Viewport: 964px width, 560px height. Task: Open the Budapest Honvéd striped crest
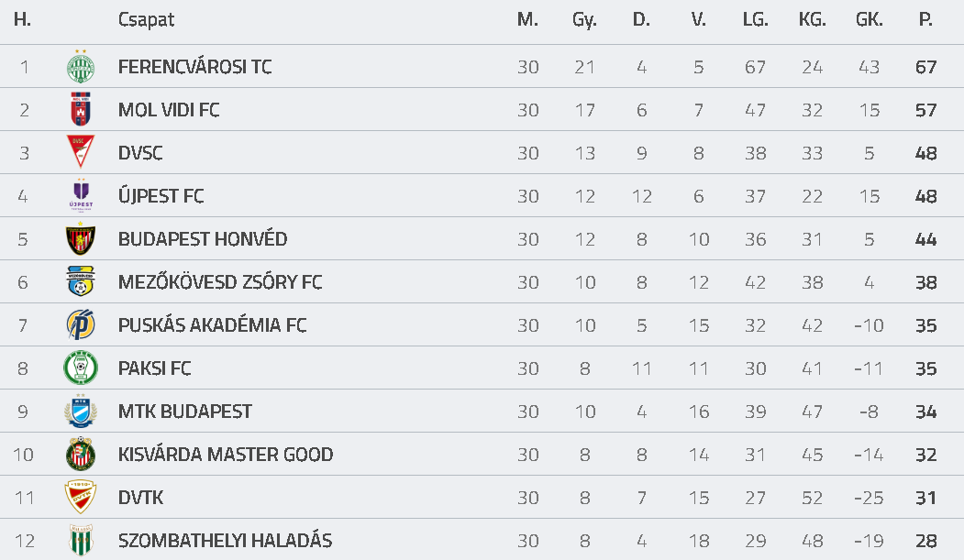81,239
